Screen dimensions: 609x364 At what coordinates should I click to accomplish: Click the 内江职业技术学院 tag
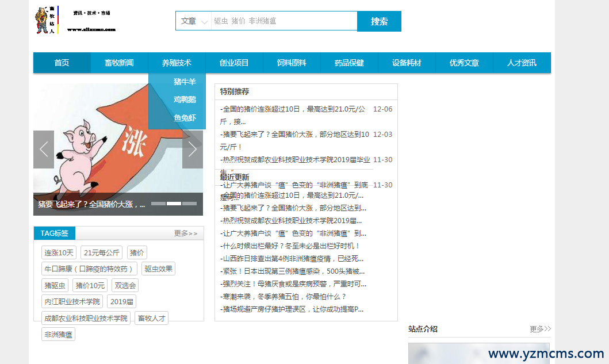(x=72, y=301)
